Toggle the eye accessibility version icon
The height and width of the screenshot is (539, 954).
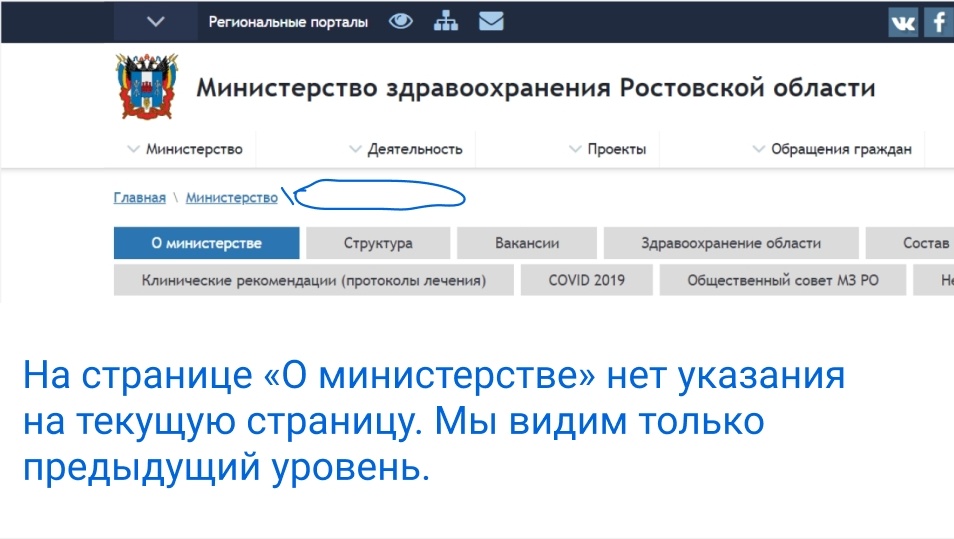tap(401, 21)
